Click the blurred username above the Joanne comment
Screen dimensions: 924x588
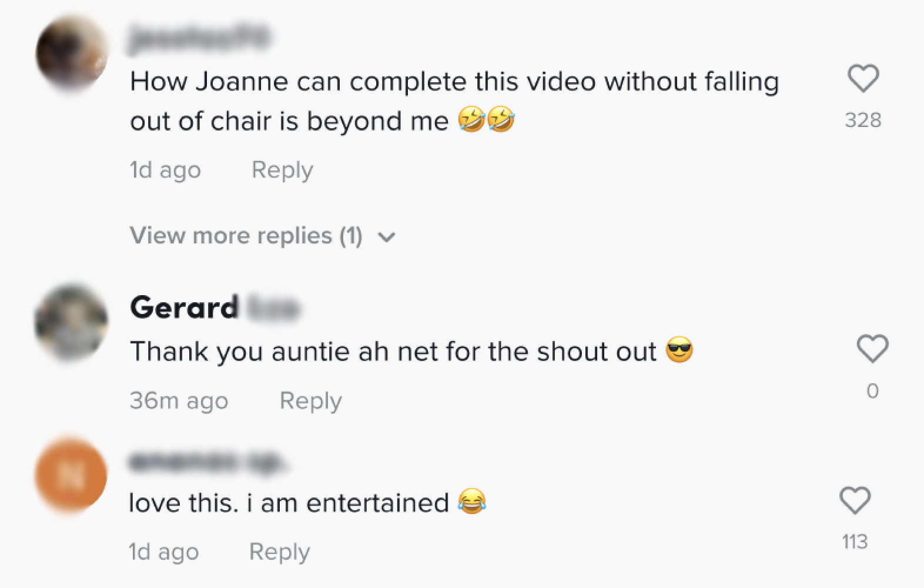[200, 38]
